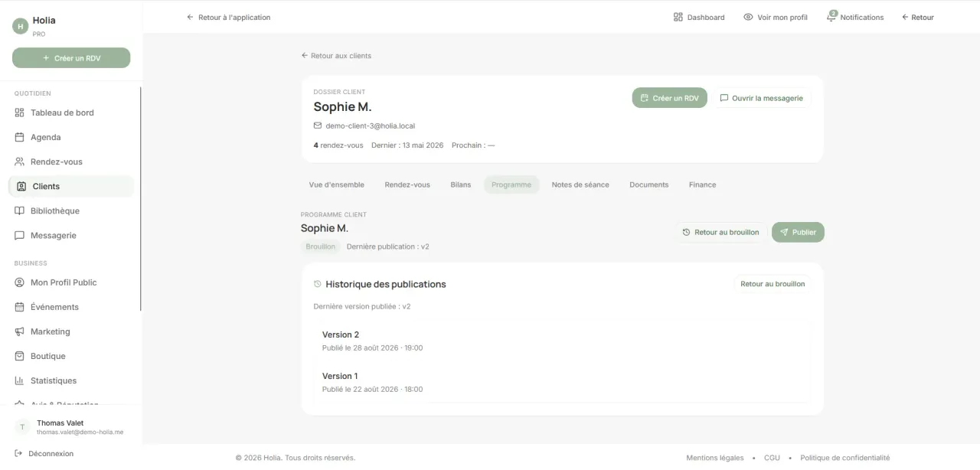Click the speech bubble icon on Ouvrir la messagerie
The height and width of the screenshot is (470, 980).
[x=724, y=98]
